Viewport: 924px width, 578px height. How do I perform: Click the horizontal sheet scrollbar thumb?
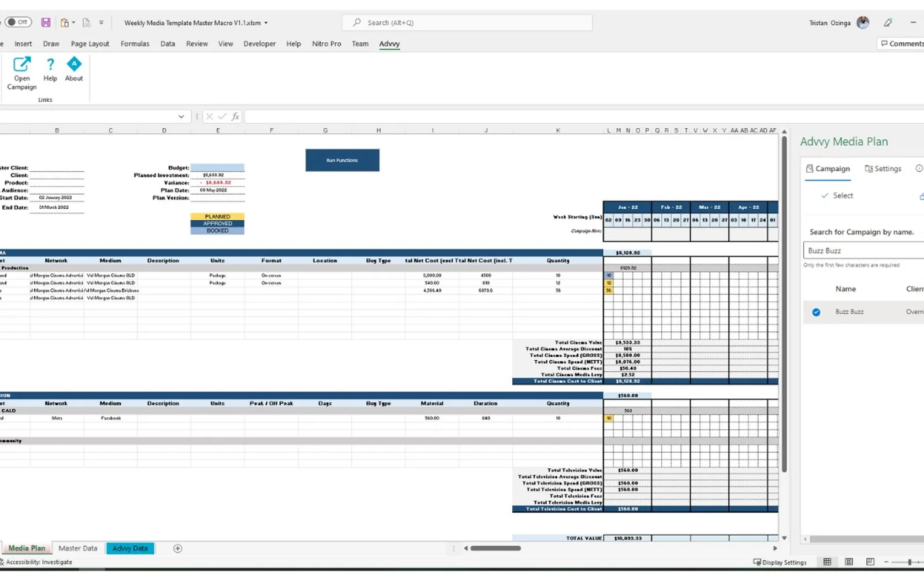[495, 549]
